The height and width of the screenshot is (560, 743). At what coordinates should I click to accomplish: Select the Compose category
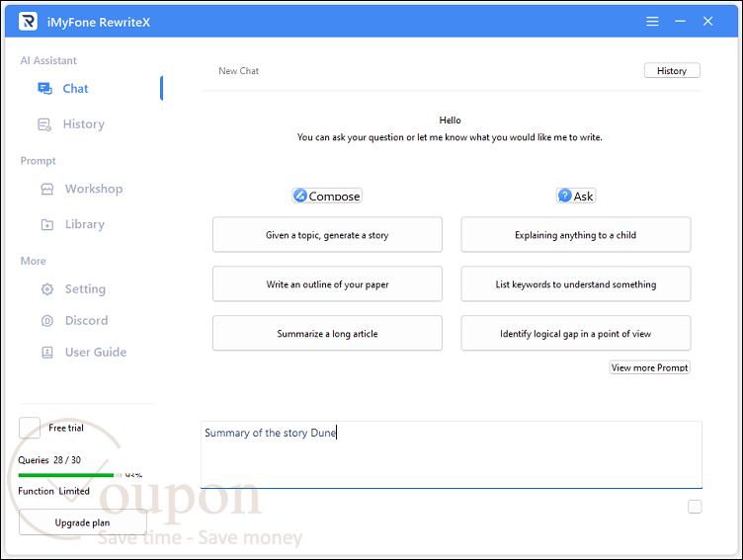327,196
